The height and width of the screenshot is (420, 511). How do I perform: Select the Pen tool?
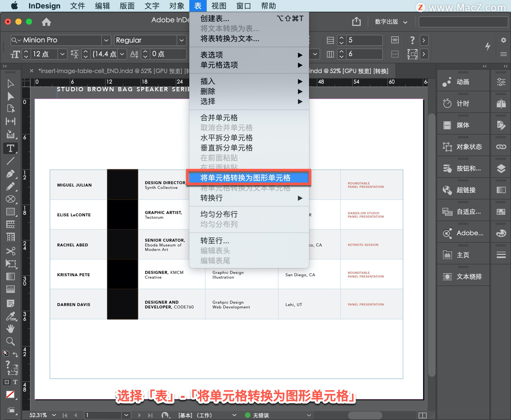click(11, 174)
